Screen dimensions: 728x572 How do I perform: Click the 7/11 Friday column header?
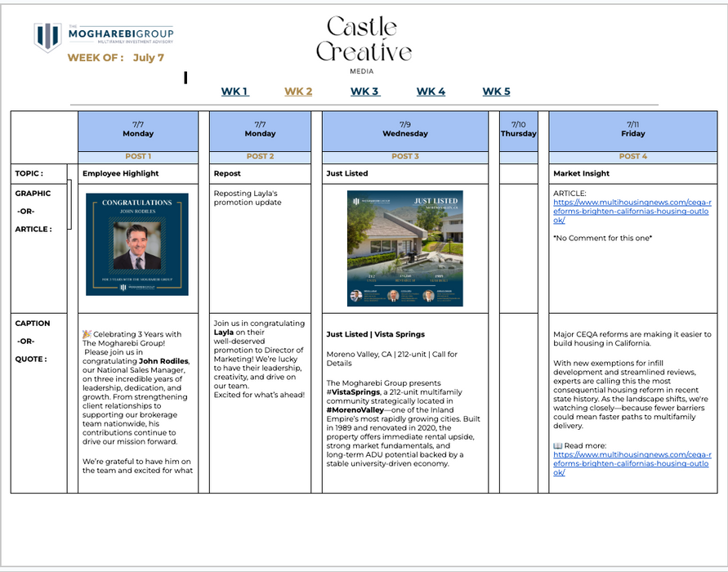click(633, 131)
